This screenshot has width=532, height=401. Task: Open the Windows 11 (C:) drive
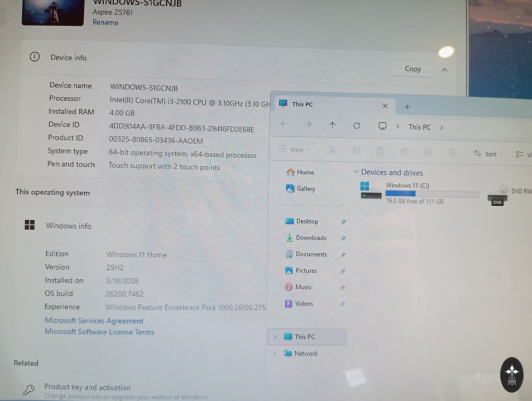(x=407, y=192)
